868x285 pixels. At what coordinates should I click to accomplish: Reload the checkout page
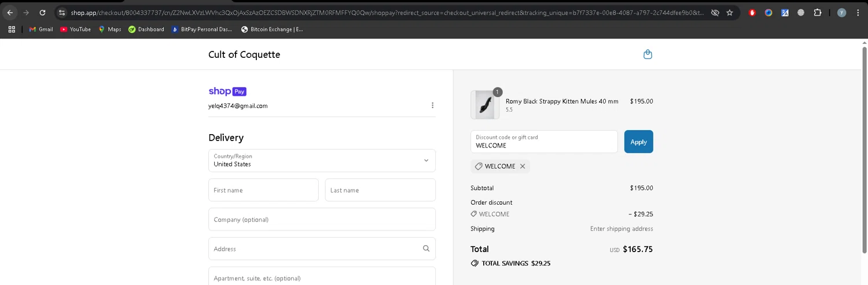(x=42, y=12)
